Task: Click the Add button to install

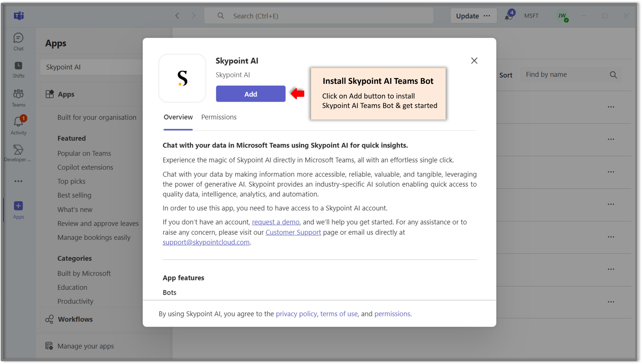Action: (x=250, y=94)
